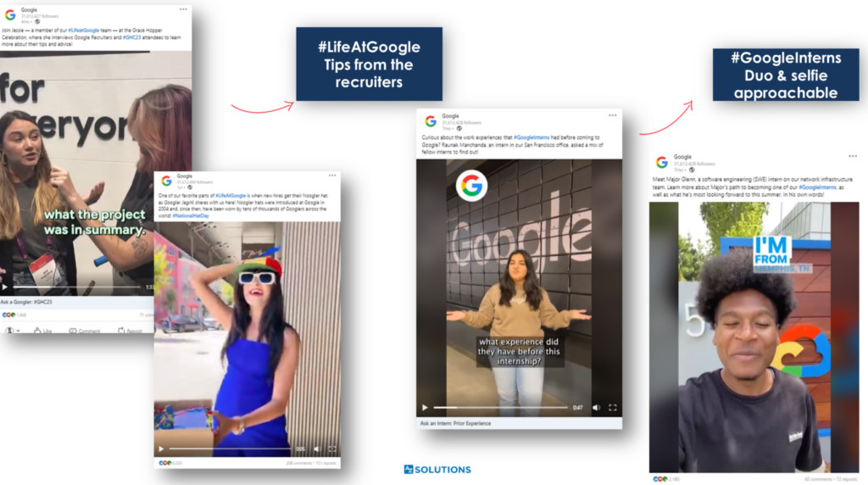The height and width of the screenshot is (485, 868).
Task: Open Ask a Googler: #GHC23 caption
Action: 26,302
